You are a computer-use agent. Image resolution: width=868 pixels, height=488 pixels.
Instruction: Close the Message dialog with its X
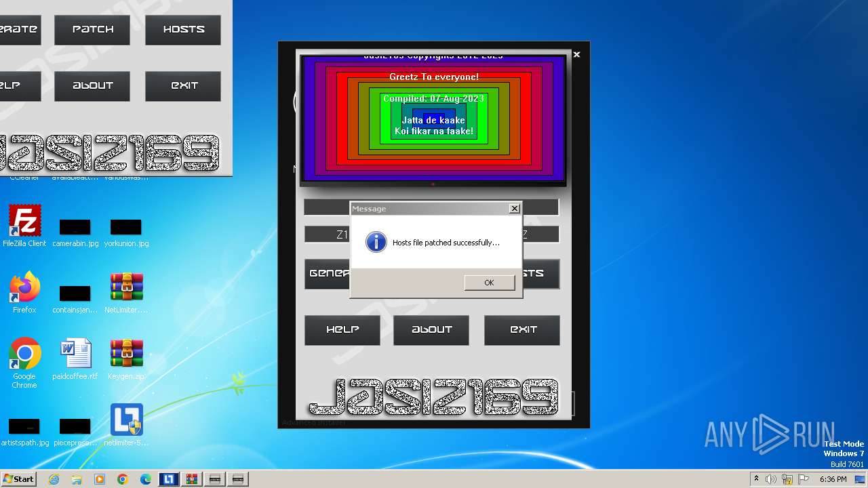tap(514, 209)
